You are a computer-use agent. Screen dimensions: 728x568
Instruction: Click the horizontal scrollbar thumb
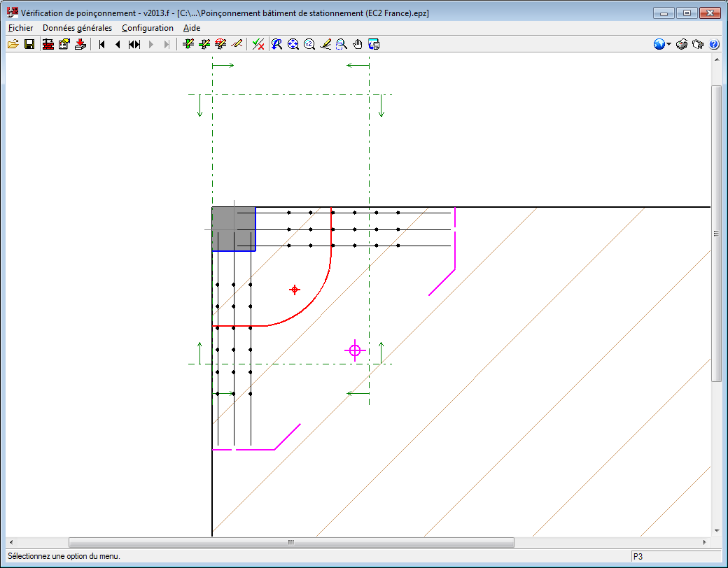point(290,542)
